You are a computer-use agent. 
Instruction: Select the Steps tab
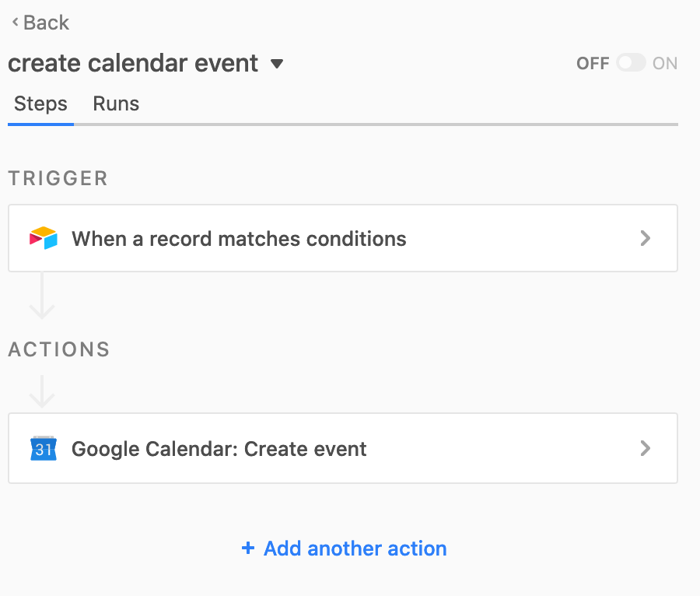click(40, 103)
